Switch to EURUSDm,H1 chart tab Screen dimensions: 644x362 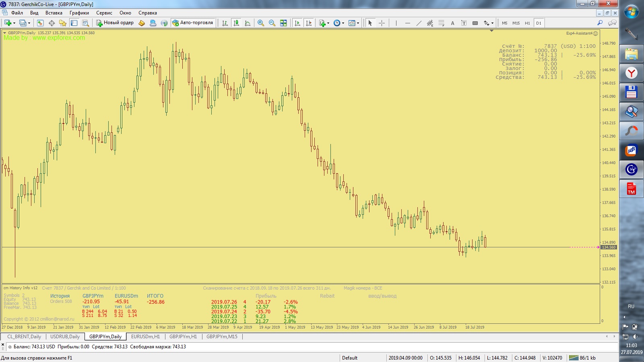[x=145, y=337]
